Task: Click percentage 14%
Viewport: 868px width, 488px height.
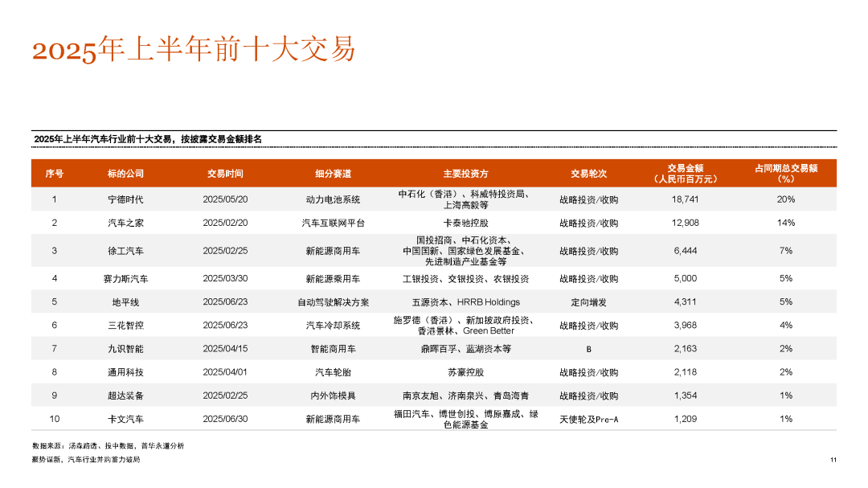Action: pos(786,223)
